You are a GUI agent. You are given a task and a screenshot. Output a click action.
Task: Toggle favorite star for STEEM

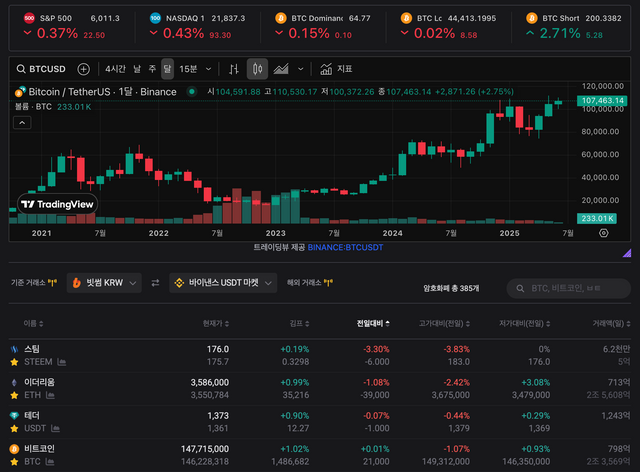click(x=14, y=362)
